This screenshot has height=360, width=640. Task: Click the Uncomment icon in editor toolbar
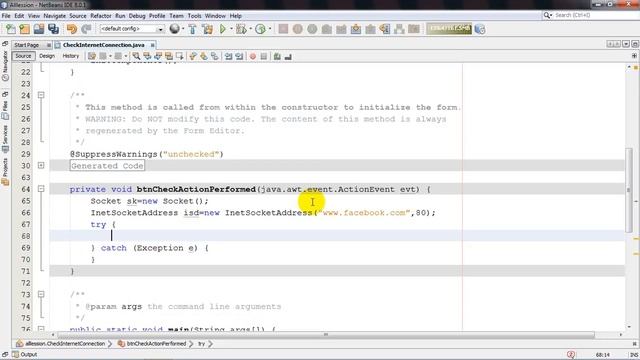[x=288, y=56]
